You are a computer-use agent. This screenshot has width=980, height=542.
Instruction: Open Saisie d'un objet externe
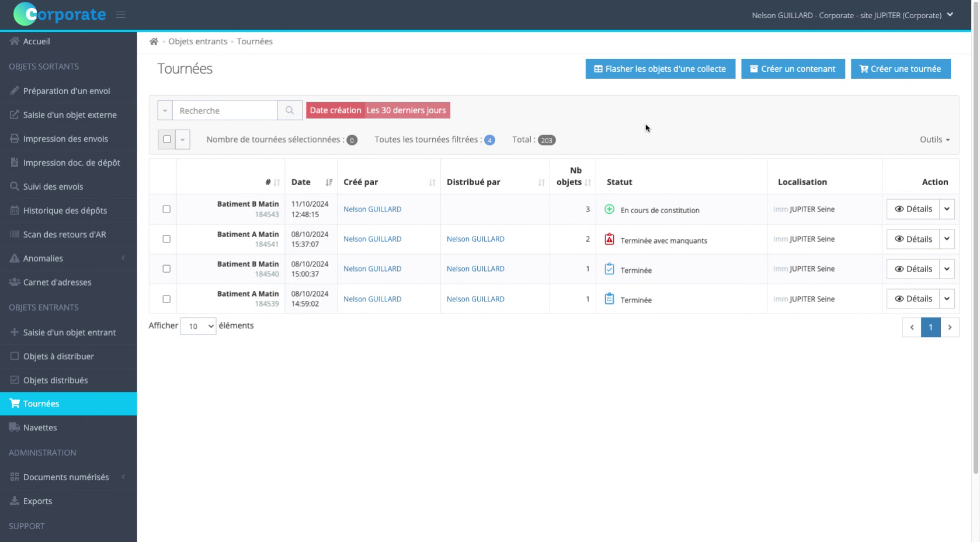click(68, 115)
